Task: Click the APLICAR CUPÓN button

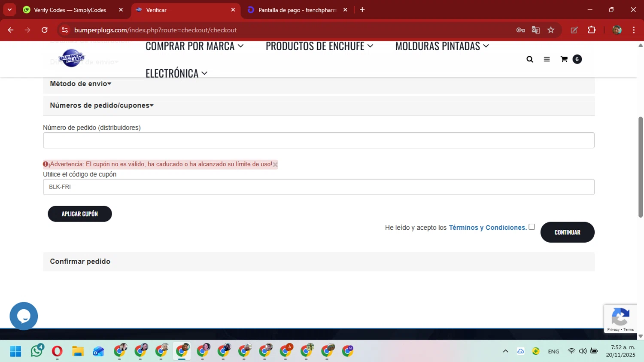Action: 80,214
